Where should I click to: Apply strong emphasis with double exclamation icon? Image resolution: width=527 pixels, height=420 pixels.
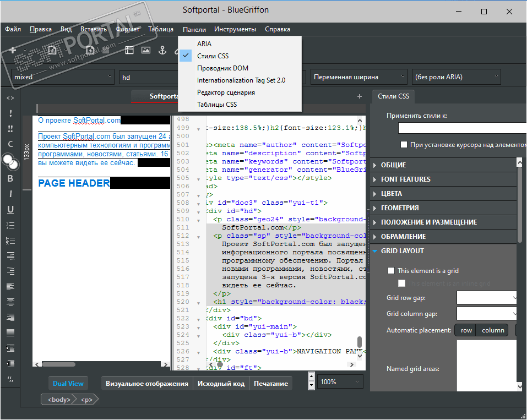point(10,129)
